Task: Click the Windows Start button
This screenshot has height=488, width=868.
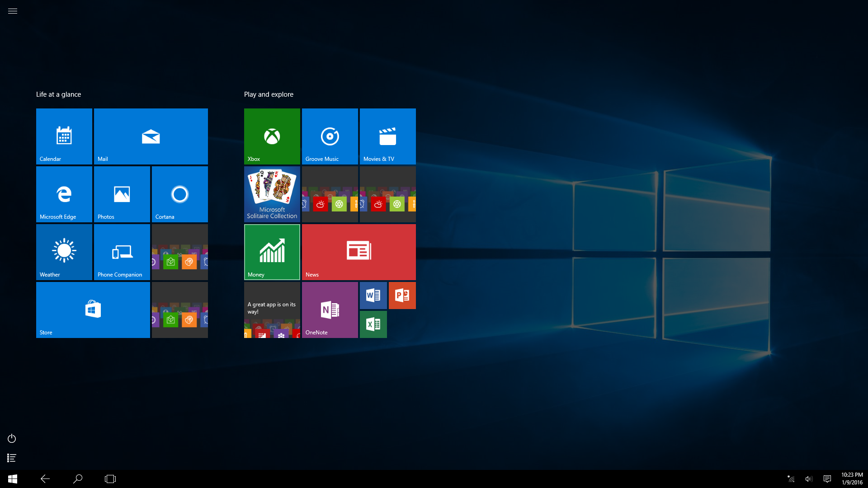Action: pos(13,479)
